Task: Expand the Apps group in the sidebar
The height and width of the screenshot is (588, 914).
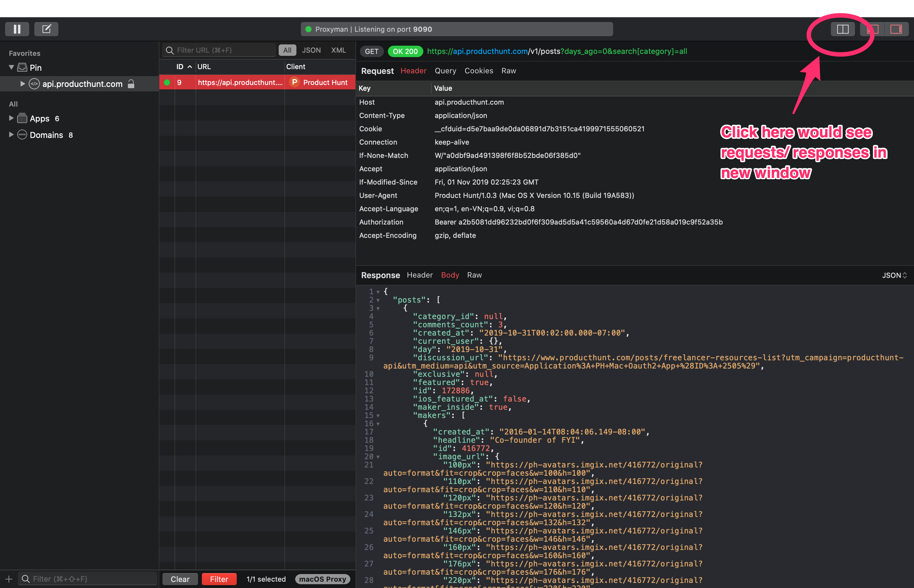Action: point(11,118)
